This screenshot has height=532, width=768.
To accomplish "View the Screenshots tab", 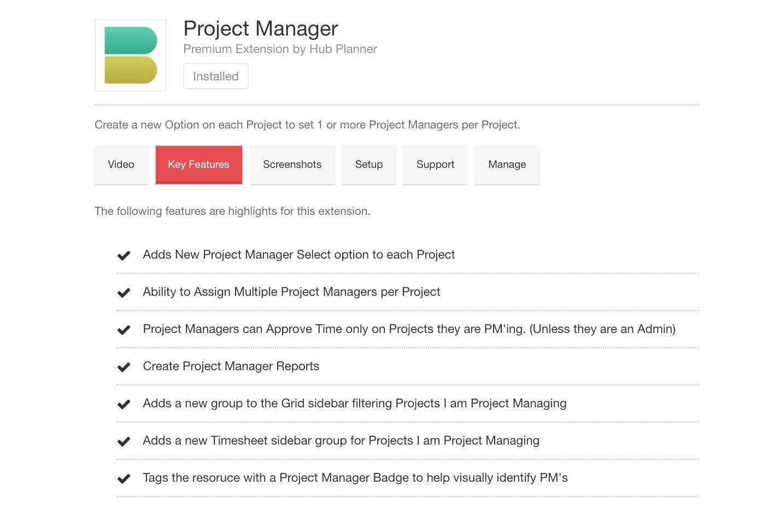I will (292, 165).
